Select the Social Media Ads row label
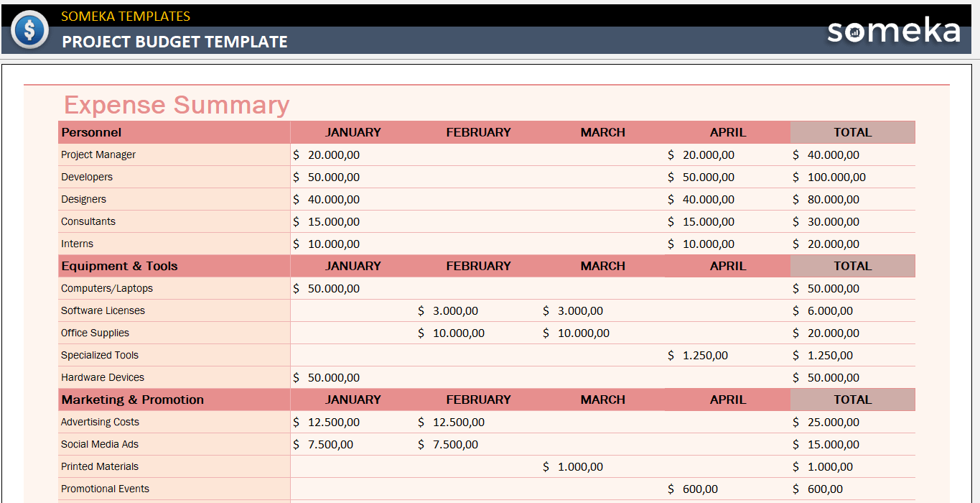This screenshot has height=503, width=980. coord(100,444)
